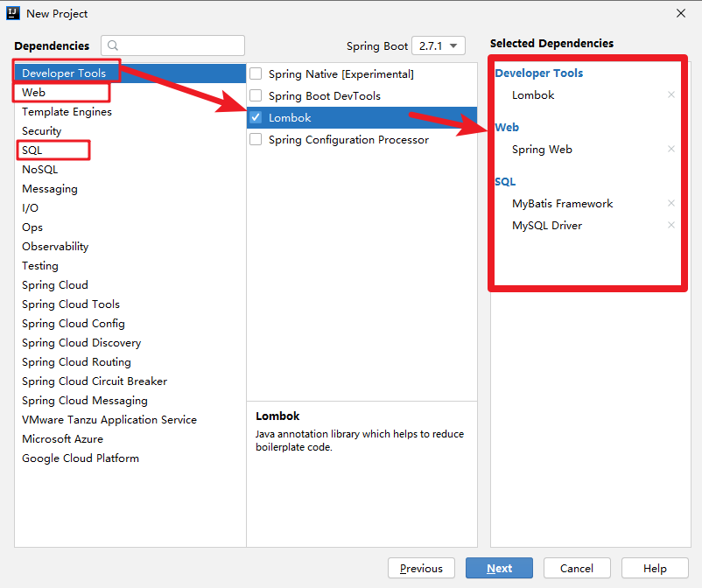Remove MySQL Driver from selected dependencies

coord(671,225)
